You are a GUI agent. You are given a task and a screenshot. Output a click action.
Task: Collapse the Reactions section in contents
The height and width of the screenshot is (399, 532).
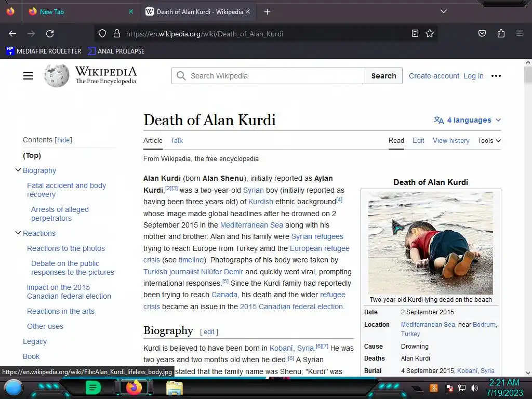point(18,233)
